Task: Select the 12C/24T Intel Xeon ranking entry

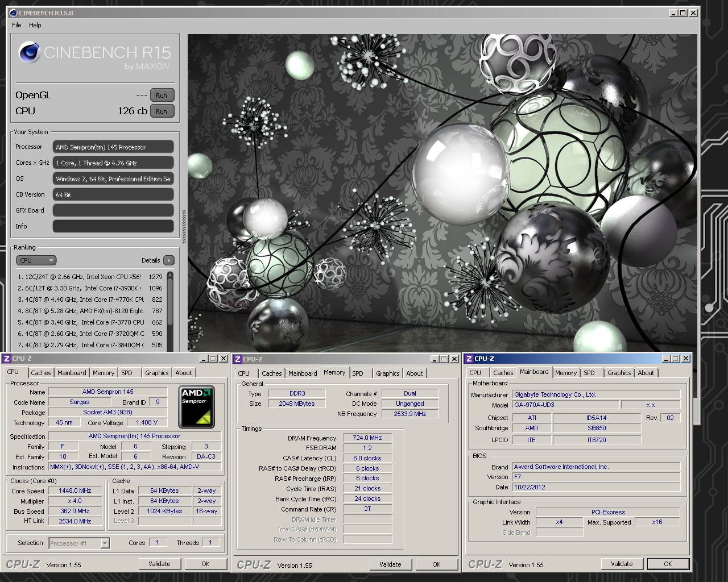Action: 90,277
